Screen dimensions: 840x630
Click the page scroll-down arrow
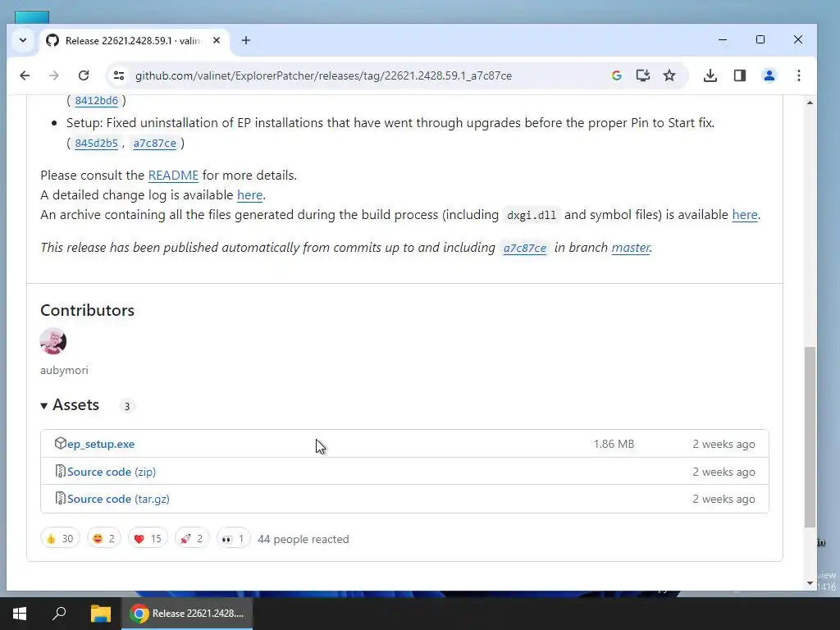(810, 583)
